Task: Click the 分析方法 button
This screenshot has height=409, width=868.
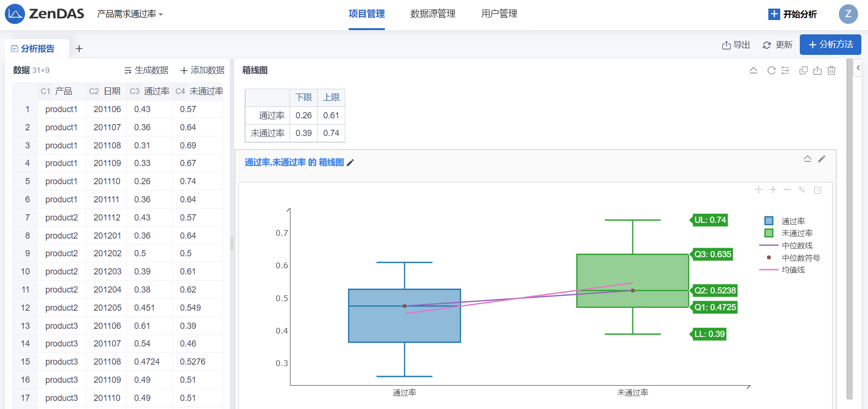Action: coord(830,44)
